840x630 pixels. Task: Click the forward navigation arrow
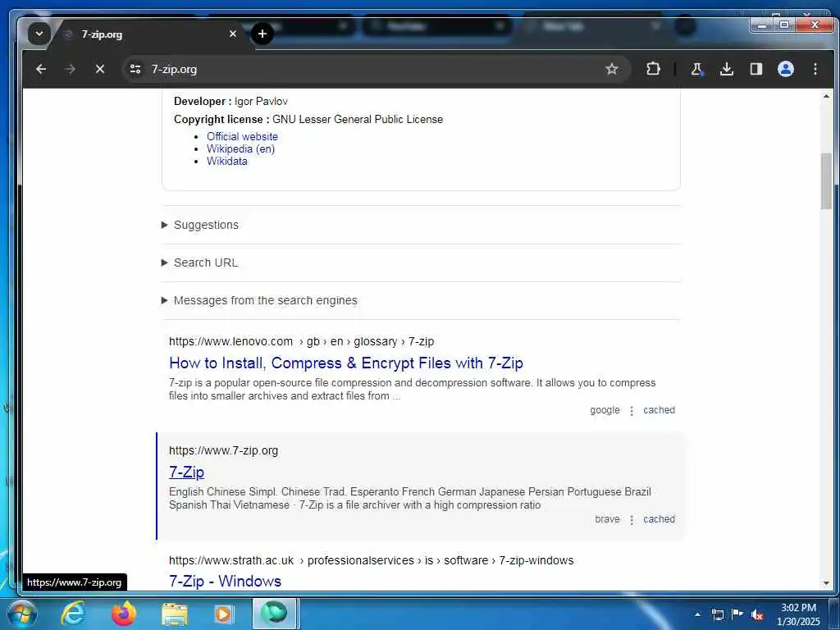71,69
